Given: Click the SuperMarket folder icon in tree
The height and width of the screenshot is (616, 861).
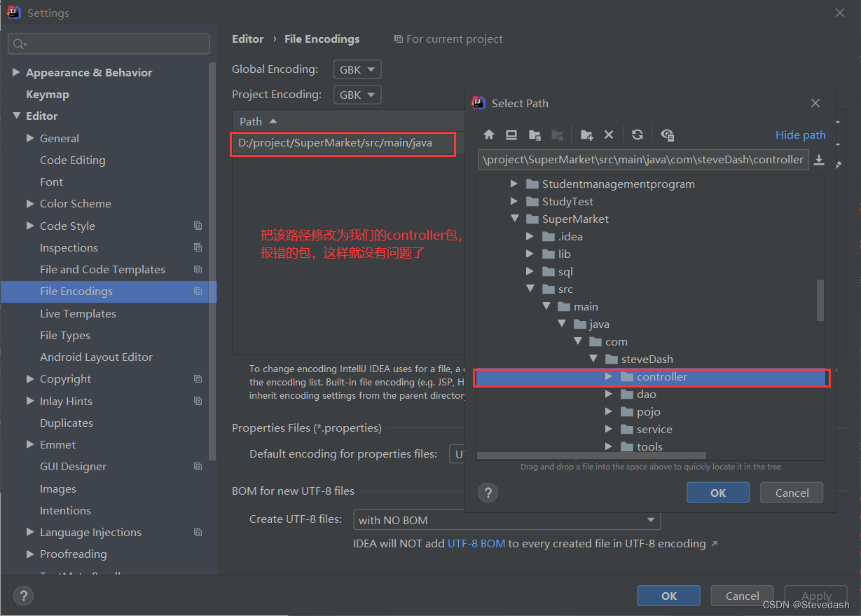Looking at the screenshot, I should point(532,219).
